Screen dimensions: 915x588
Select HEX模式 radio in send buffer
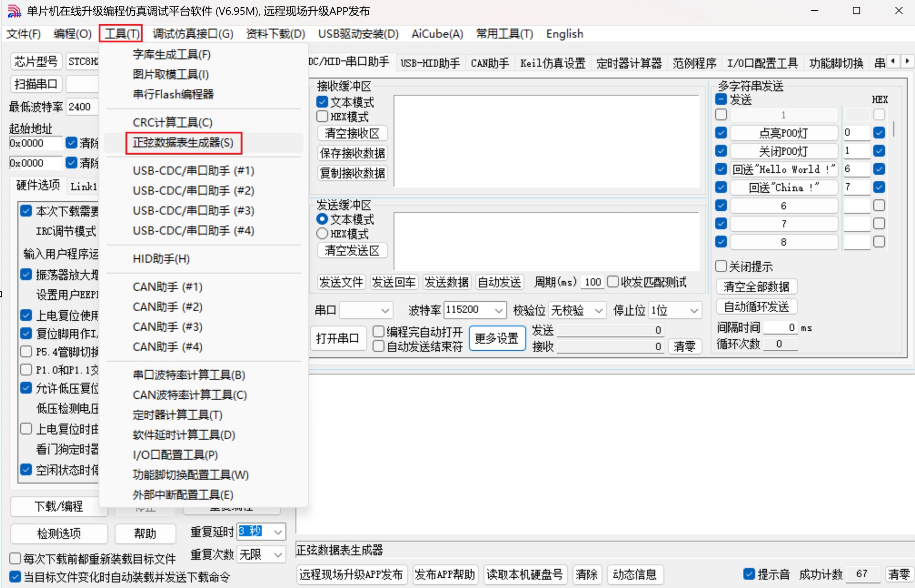pos(322,233)
